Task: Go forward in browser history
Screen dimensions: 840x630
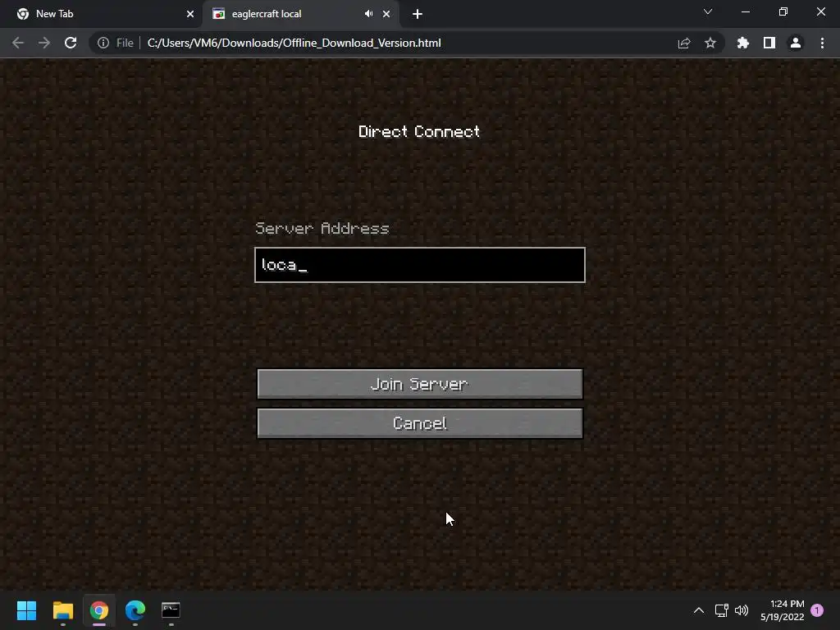Action: (x=44, y=43)
